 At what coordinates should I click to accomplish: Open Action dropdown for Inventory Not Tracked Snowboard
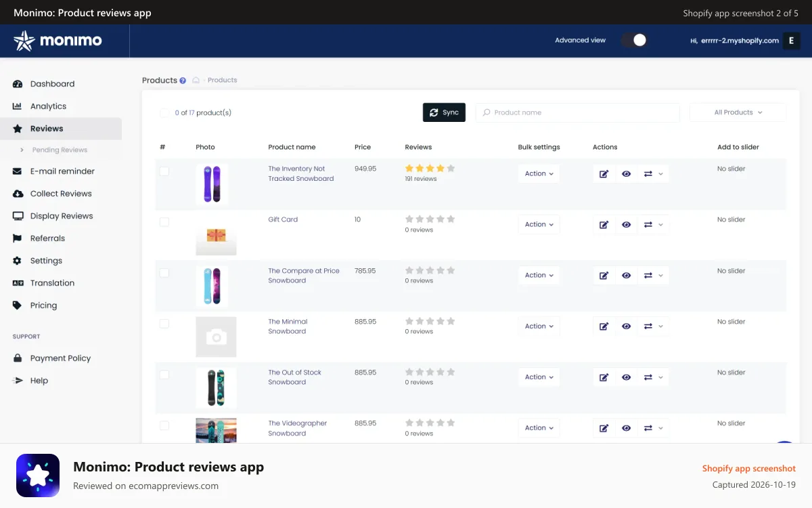539,173
